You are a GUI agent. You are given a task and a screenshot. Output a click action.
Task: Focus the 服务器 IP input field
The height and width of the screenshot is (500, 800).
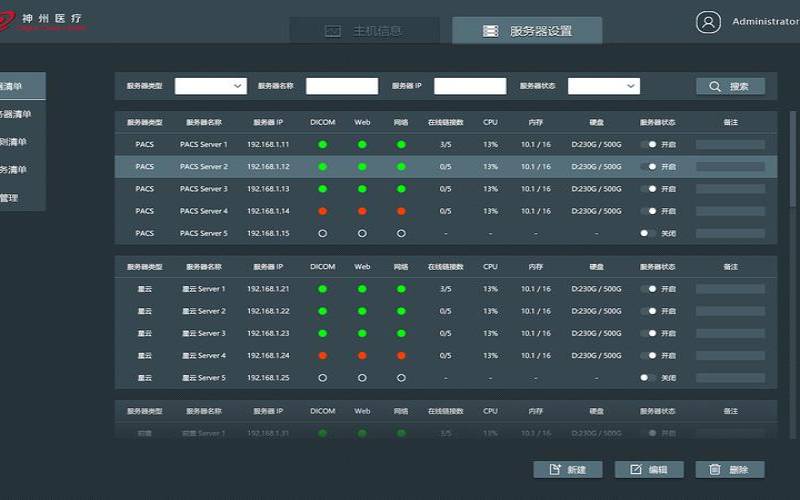(x=470, y=86)
